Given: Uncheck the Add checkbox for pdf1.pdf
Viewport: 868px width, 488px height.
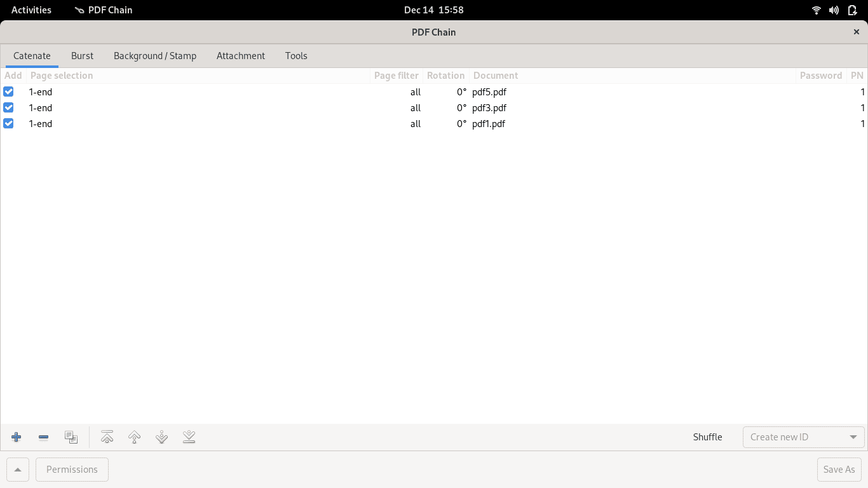Looking at the screenshot, I should click(x=9, y=123).
